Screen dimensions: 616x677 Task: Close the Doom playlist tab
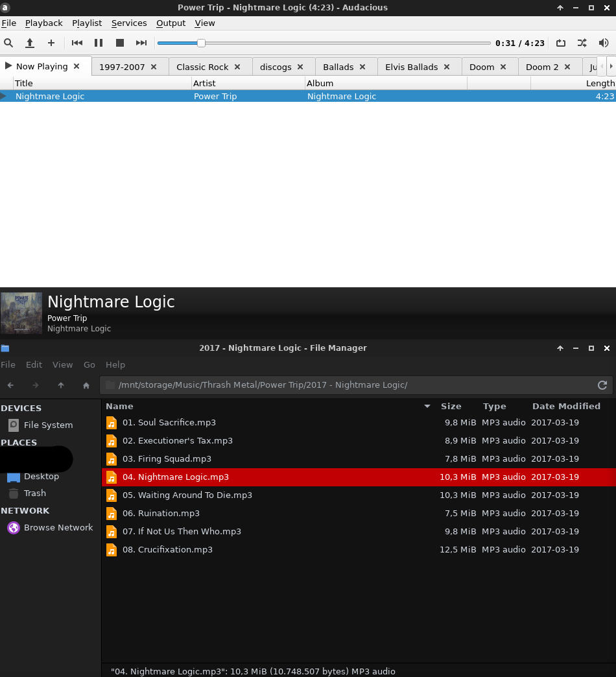pyautogui.click(x=503, y=67)
